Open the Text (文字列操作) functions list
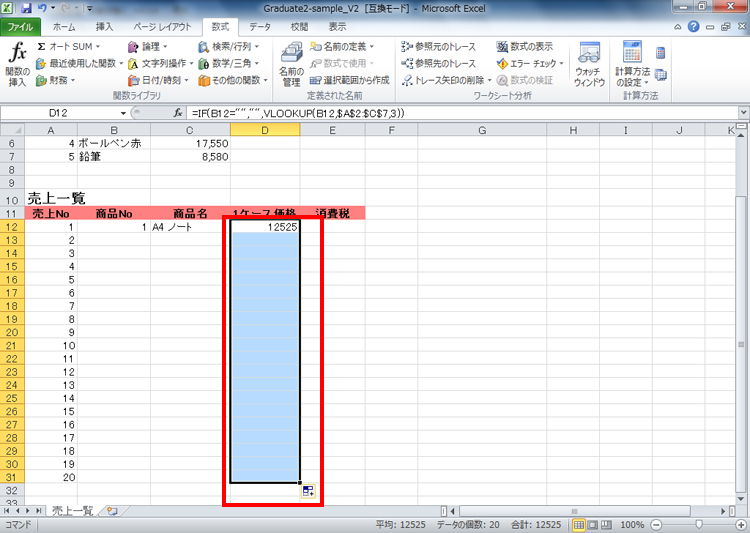Viewport: 750px width, 533px height. pos(160,63)
